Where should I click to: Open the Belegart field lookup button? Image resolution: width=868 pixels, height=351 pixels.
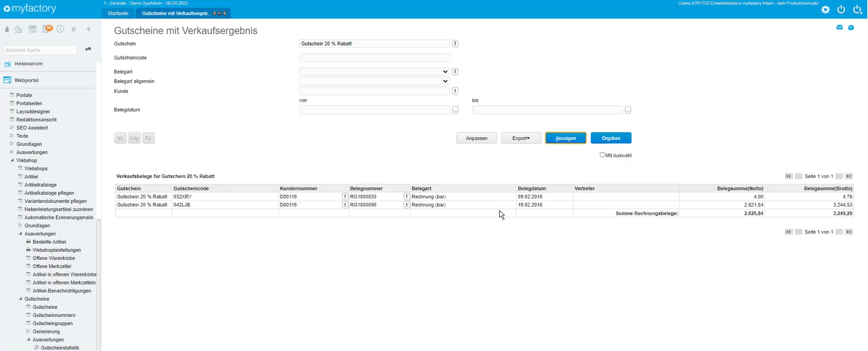[x=455, y=71]
